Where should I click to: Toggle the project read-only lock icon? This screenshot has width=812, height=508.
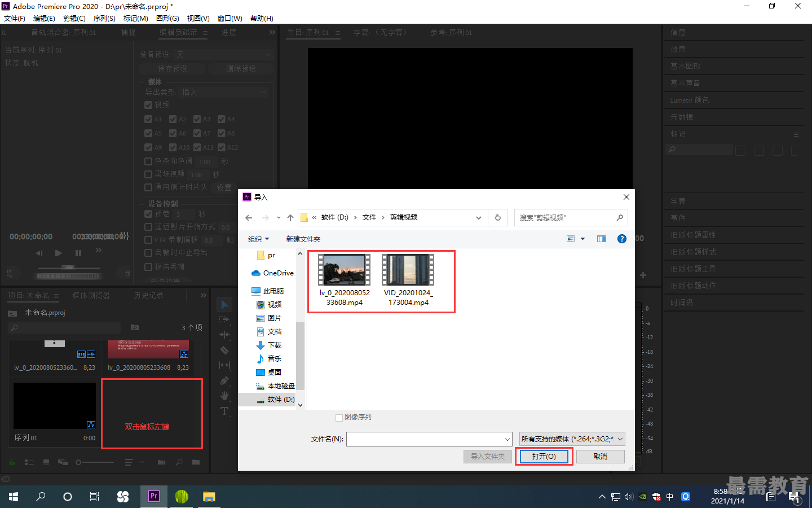(12, 462)
